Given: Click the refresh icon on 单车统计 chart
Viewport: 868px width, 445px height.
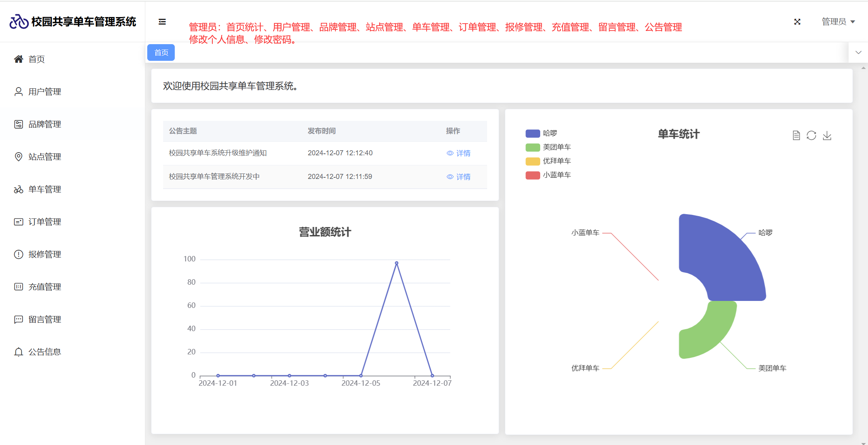Looking at the screenshot, I should click(811, 136).
